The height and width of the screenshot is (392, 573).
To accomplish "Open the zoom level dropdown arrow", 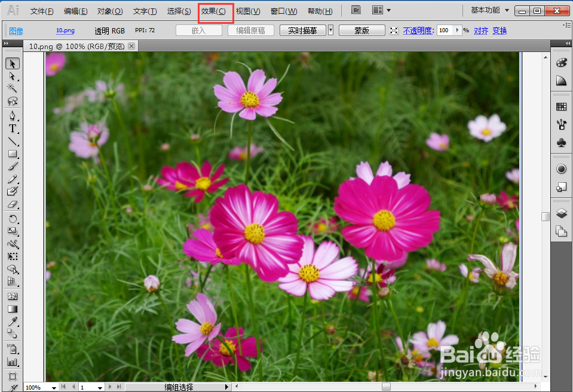I will (x=54, y=388).
